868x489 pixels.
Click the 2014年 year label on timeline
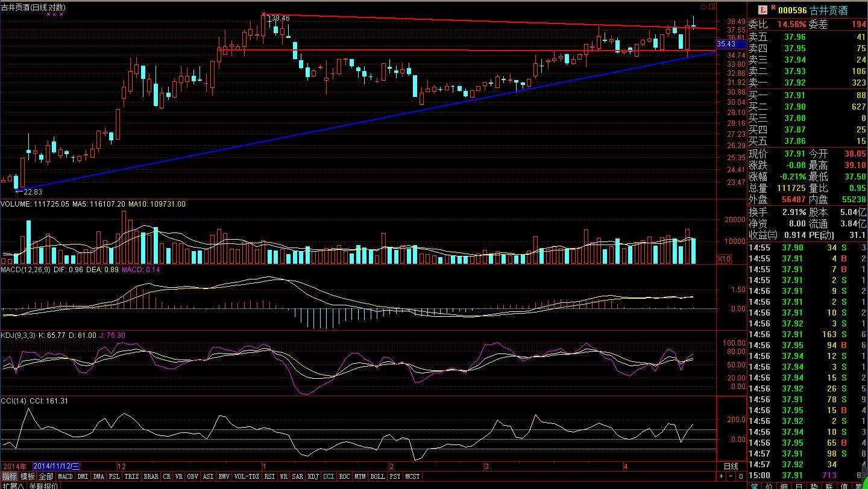14,466
